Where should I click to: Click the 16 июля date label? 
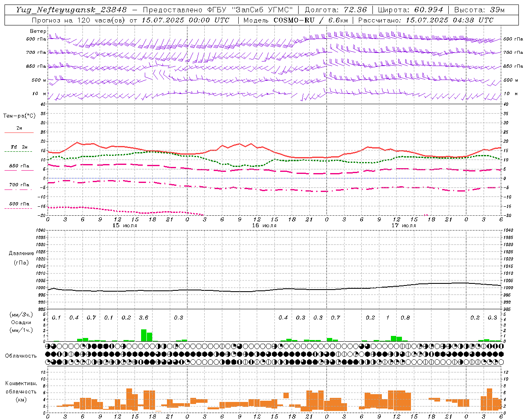[x=264, y=225]
